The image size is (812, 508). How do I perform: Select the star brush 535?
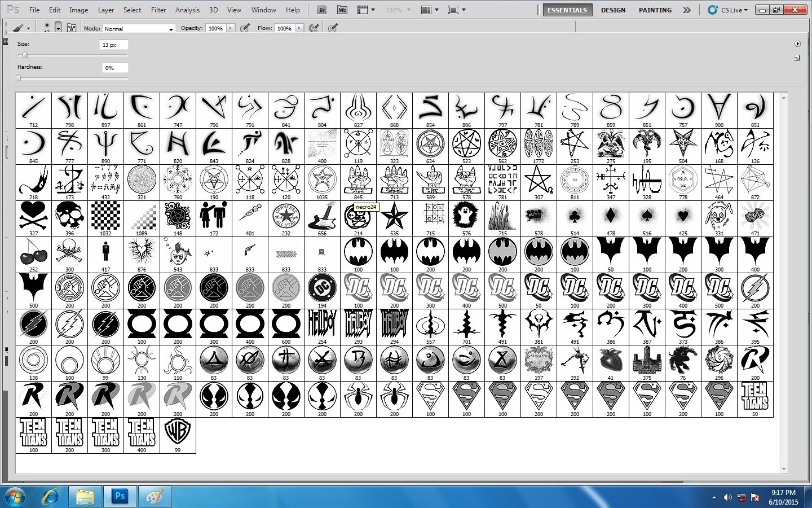point(394,218)
